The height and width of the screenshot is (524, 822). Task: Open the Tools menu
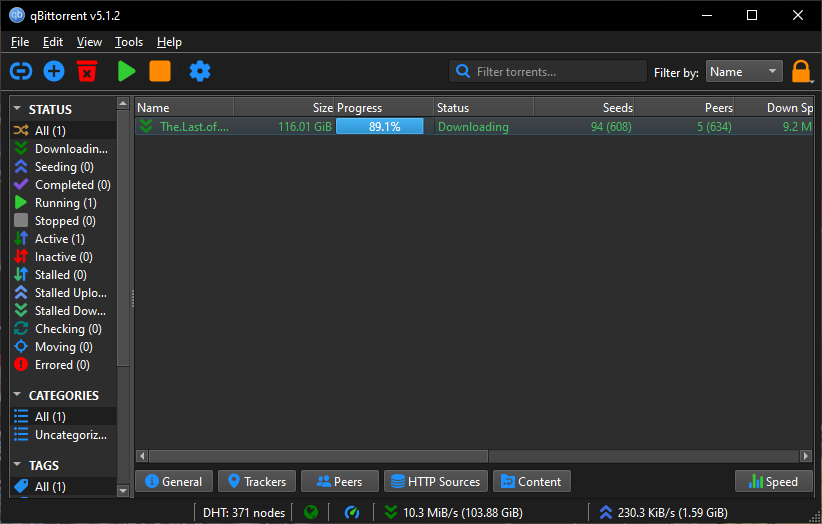pos(129,42)
